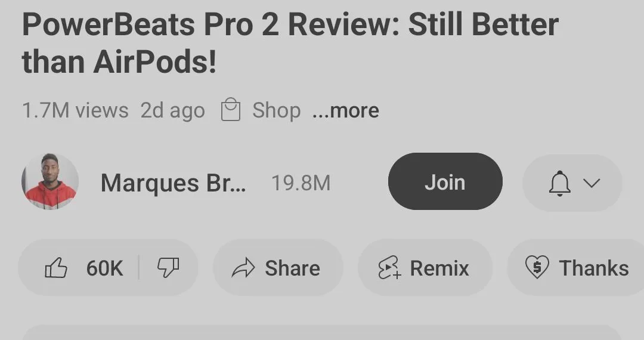Tap the Remix shorts icon
Viewport: 644px width, 340px height.
pyautogui.click(x=389, y=268)
